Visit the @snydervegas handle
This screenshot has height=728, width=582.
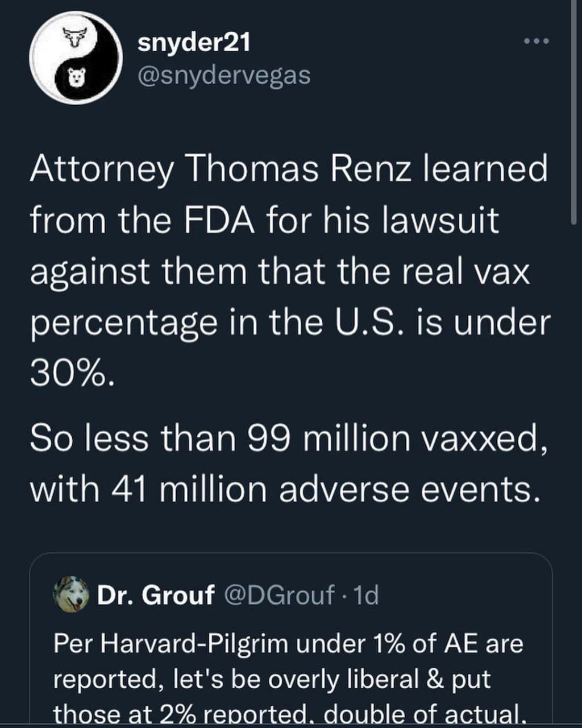tap(224, 75)
